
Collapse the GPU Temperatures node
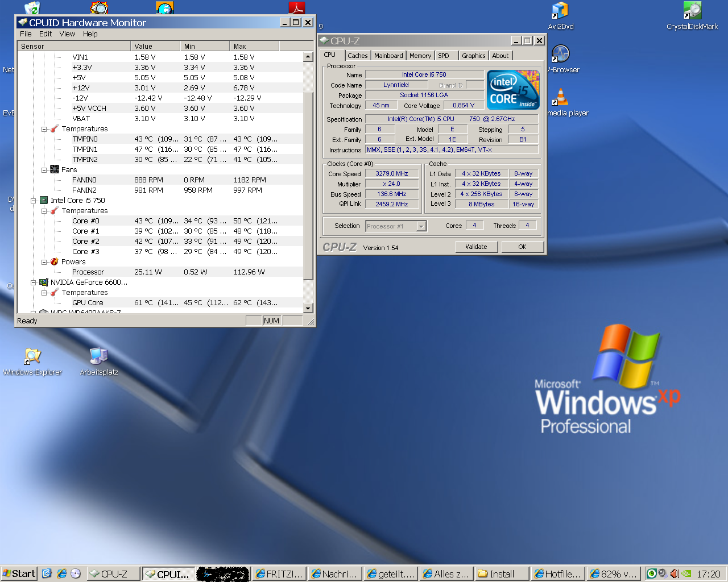[44, 292]
